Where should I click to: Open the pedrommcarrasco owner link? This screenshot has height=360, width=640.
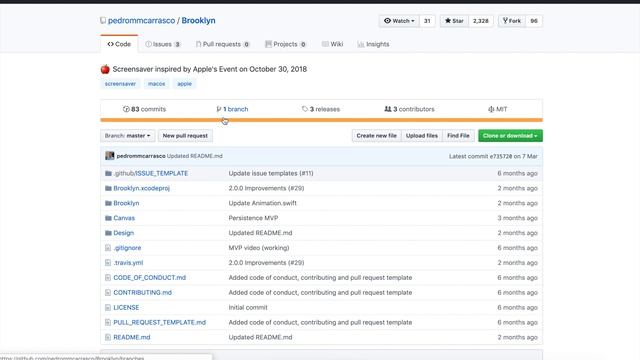click(x=141, y=20)
